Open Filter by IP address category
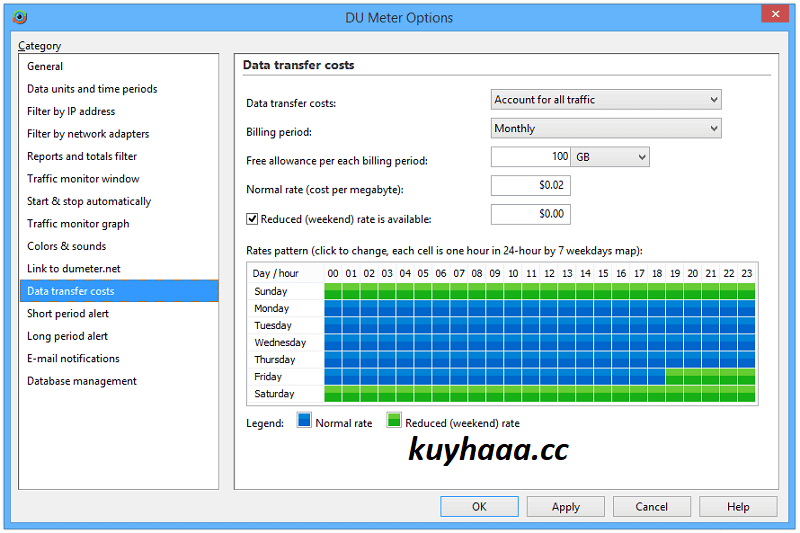Image resolution: width=800 pixels, height=533 pixels. (x=118, y=111)
